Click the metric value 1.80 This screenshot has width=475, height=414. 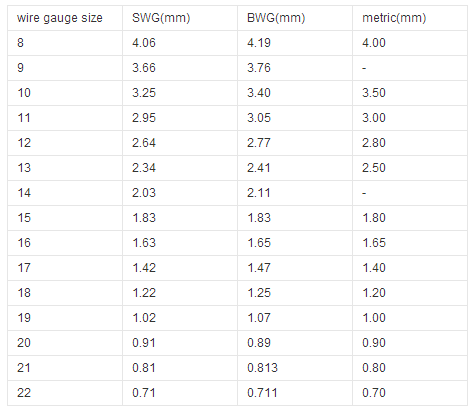[x=374, y=218]
